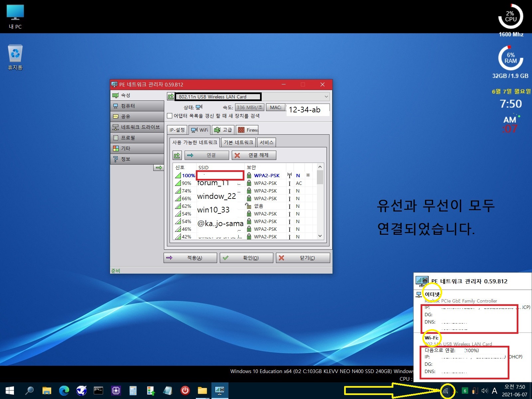This screenshot has width=532, height=399.
Task: Click the USB safely remove tray icon
Action: pyautogui.click(x=475, y=391)
